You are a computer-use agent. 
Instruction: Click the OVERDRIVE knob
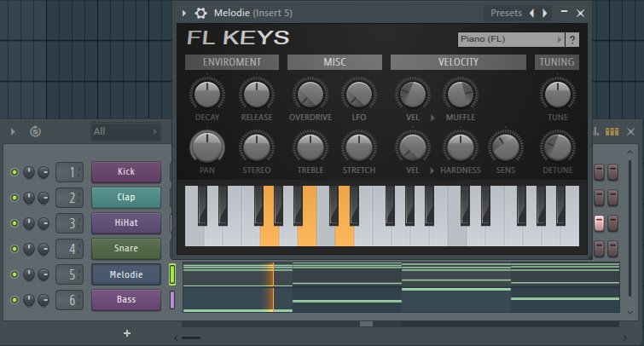click(310, 94)
